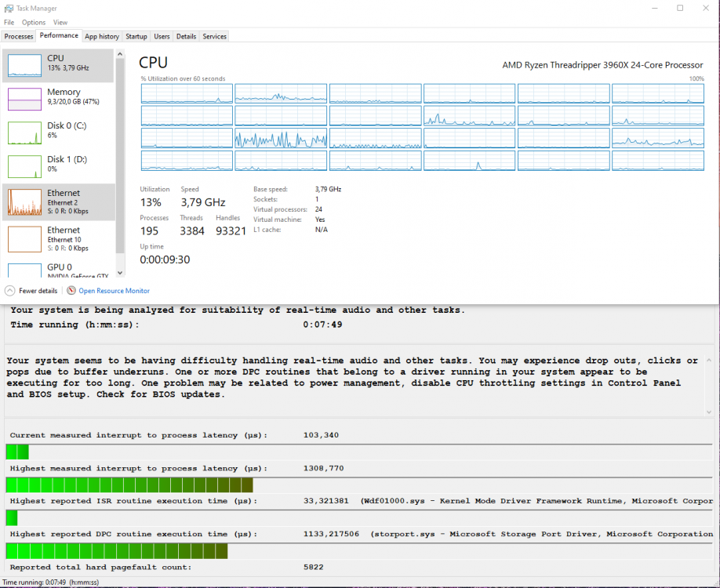This screenshot has width=720, height=588.
Task: Click the Base speed value 3,79 GHz
Action: tap(329, 189)
